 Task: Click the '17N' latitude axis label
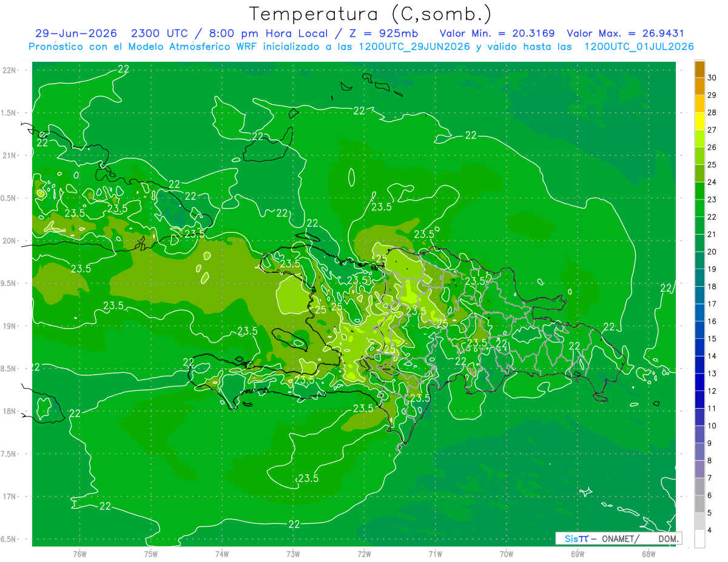(x=10, y=497)
